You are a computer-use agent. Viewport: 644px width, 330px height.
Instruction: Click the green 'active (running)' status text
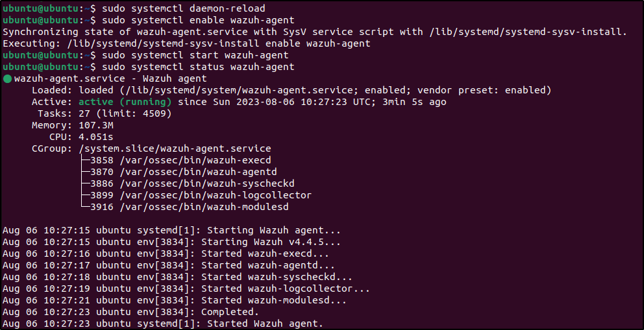[125, 102]
